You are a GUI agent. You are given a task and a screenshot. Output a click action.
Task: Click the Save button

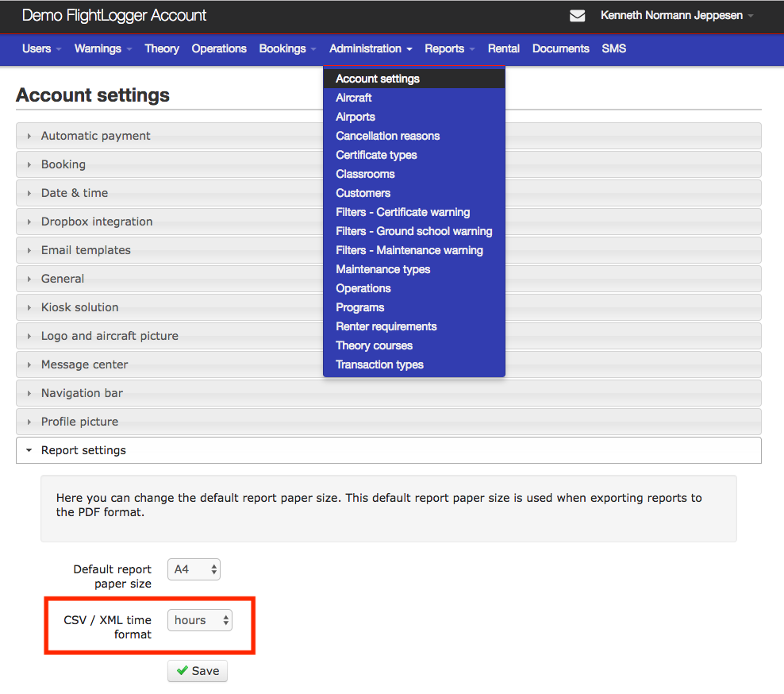198,670
